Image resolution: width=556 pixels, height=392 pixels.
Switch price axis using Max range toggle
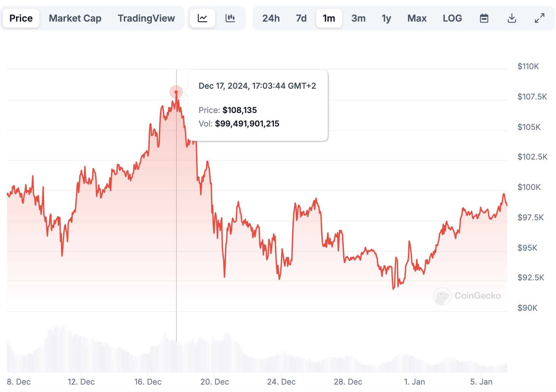click(417, 18)
